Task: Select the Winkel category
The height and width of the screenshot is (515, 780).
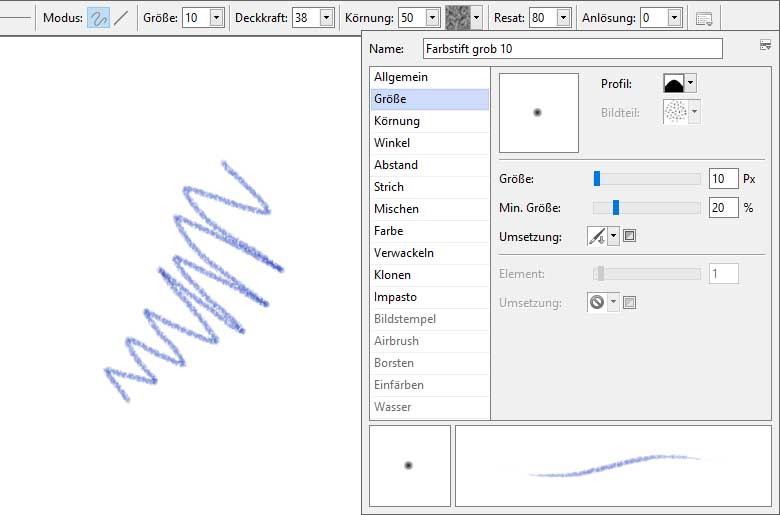Action: click(430, 143)
